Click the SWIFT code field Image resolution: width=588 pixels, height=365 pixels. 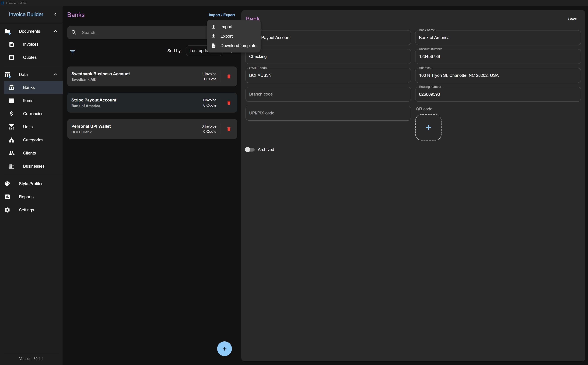tap(328, 75)
